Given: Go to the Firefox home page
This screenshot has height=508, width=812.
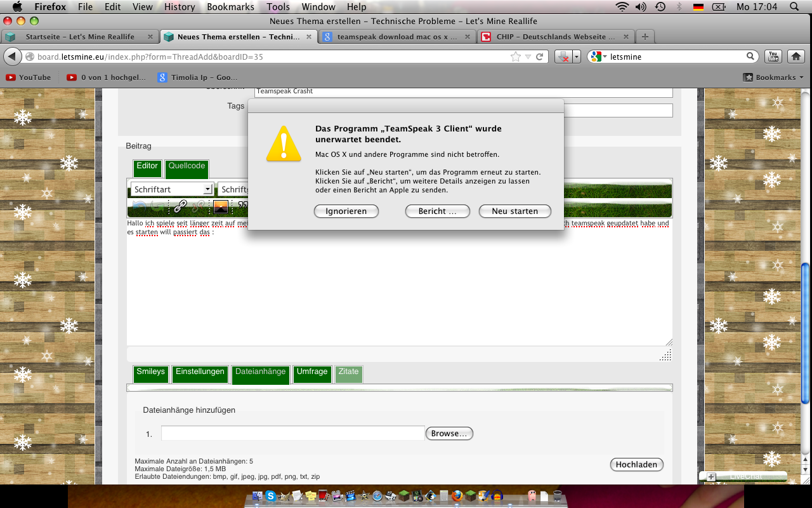Looking at the screenshot, I should point(796,57).
